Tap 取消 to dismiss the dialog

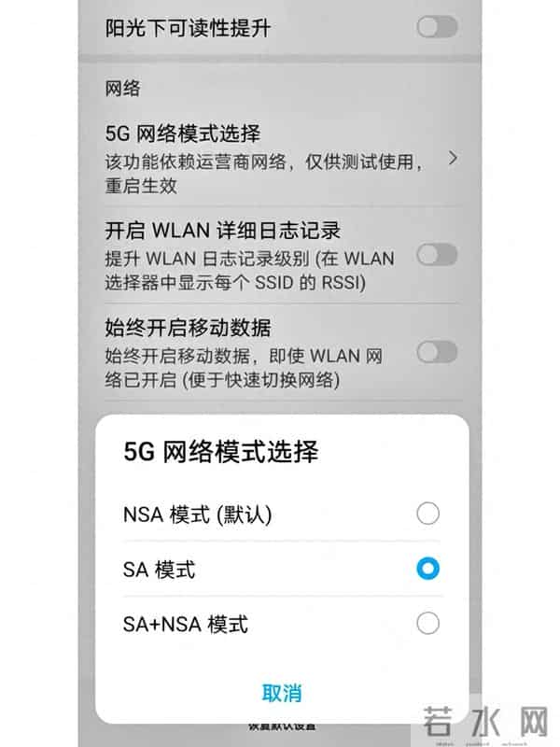click(280, 691)
